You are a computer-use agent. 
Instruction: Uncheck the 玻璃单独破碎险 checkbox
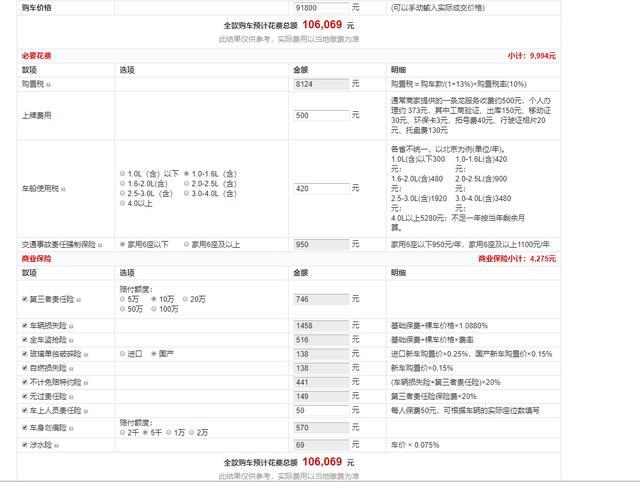point(24,353)
